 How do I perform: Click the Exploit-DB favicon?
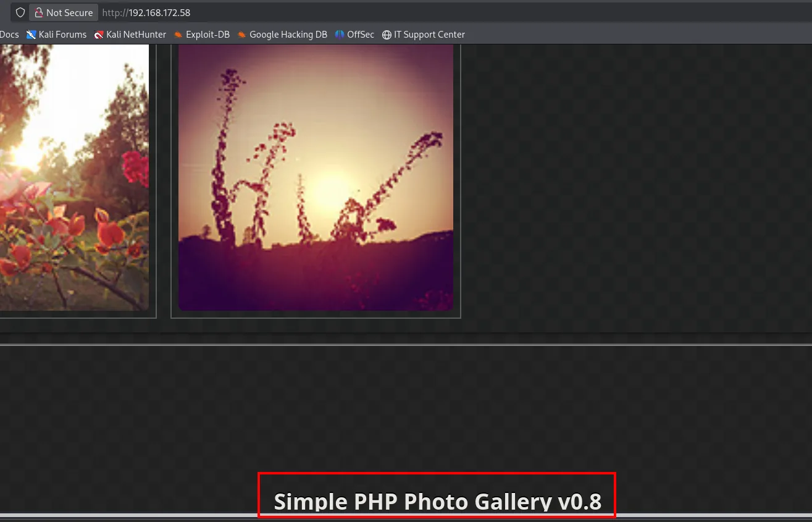178,35
